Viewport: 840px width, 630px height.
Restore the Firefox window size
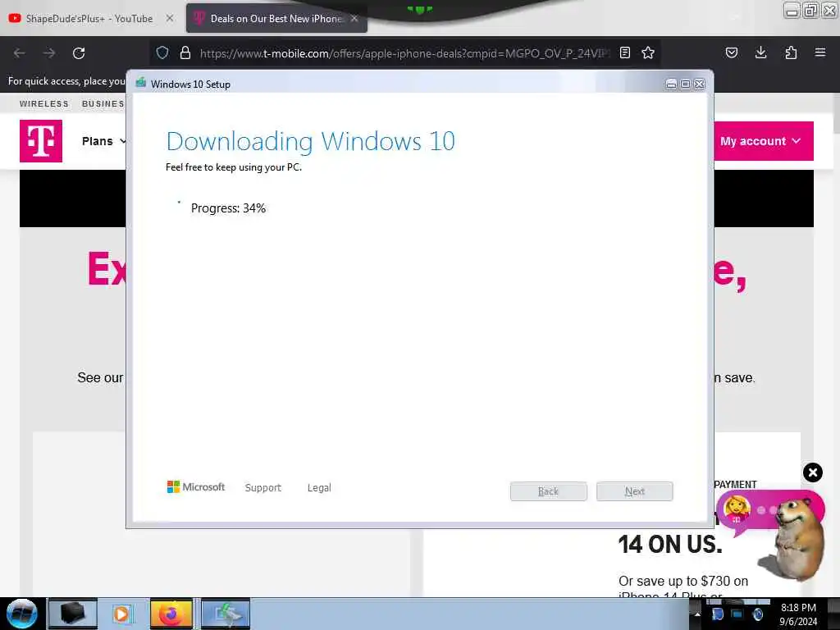coord(811,10)
